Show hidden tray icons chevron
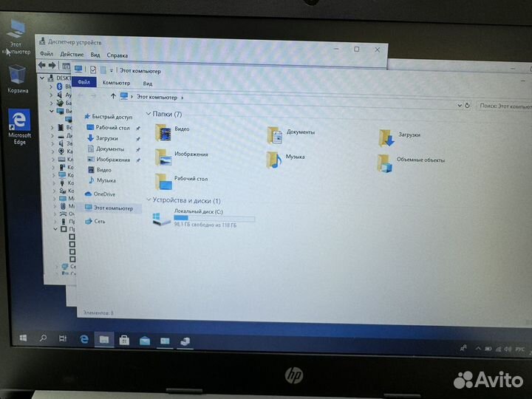This screenshot has height=399, width=532. 478,348
